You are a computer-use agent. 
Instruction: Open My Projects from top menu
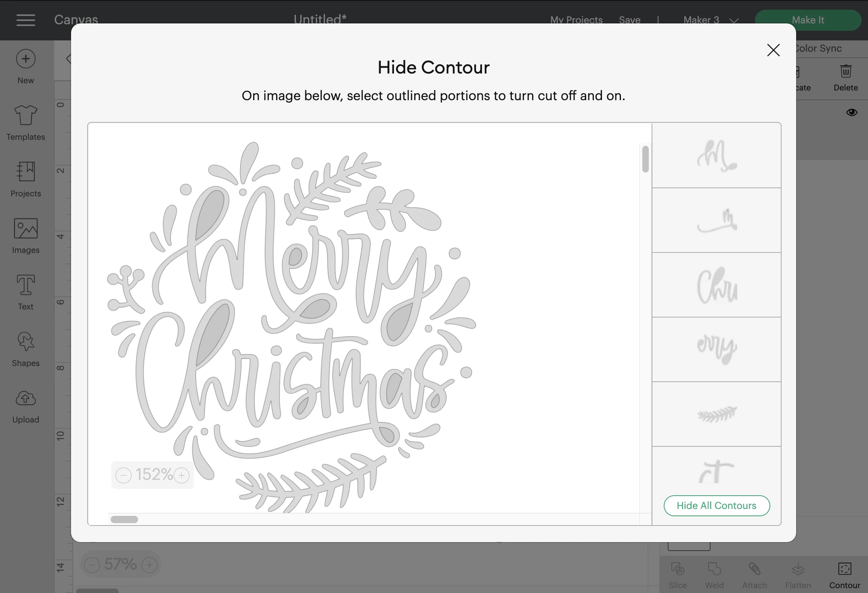[x=577, y=20]
